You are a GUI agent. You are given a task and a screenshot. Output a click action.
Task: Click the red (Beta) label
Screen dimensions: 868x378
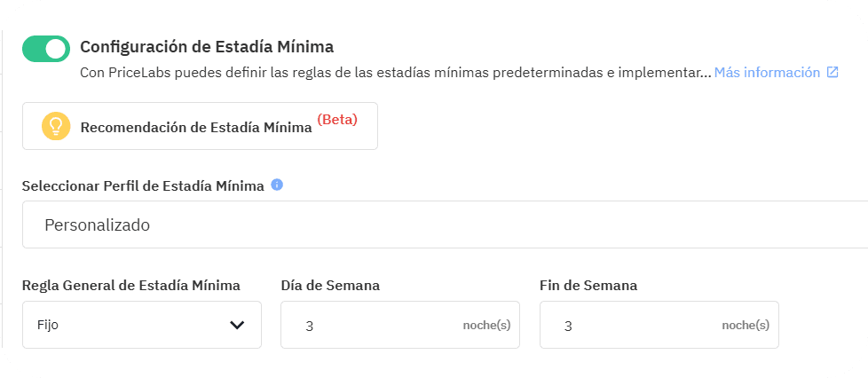pos(337,120)
